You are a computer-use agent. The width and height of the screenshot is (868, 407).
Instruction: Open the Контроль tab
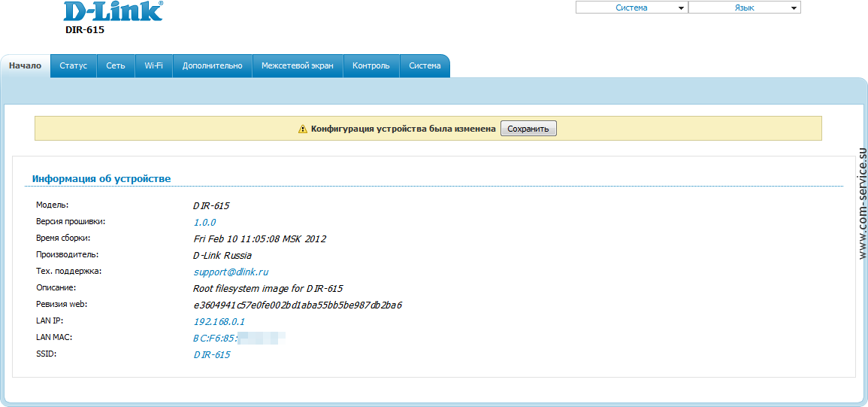(x=371, y=65)
